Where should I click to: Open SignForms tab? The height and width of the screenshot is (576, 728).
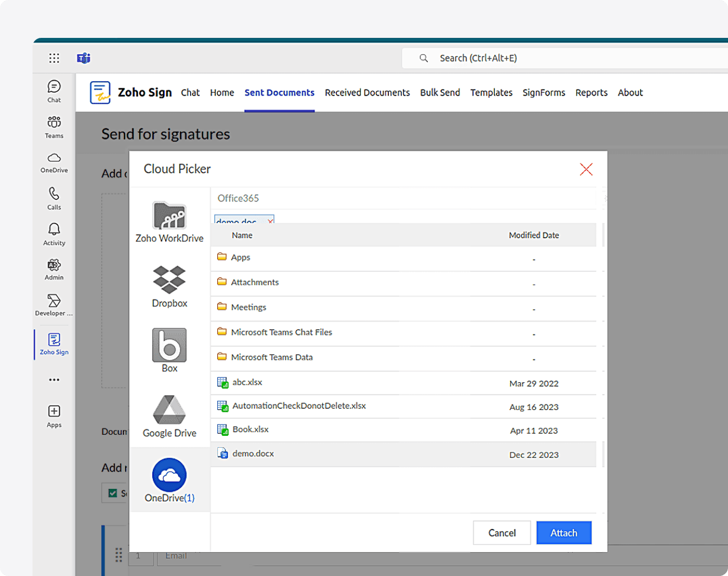pos(544,93)
